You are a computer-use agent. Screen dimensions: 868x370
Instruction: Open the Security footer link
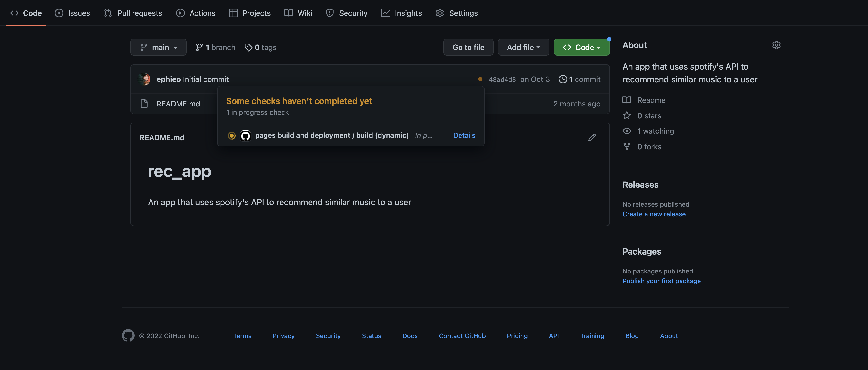point(328,336)
